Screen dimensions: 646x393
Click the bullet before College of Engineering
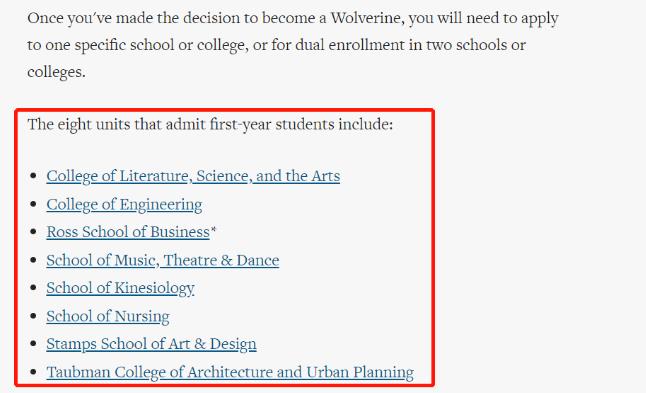pos(33,205)
